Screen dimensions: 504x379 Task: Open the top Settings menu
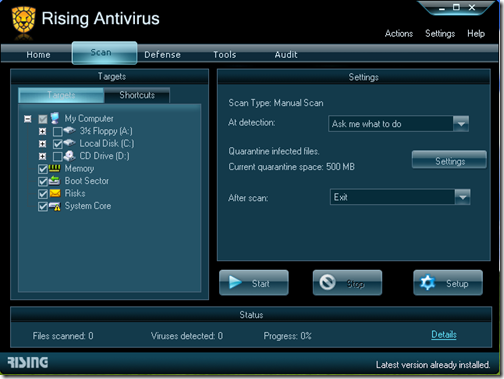click(x=440, y=34)
